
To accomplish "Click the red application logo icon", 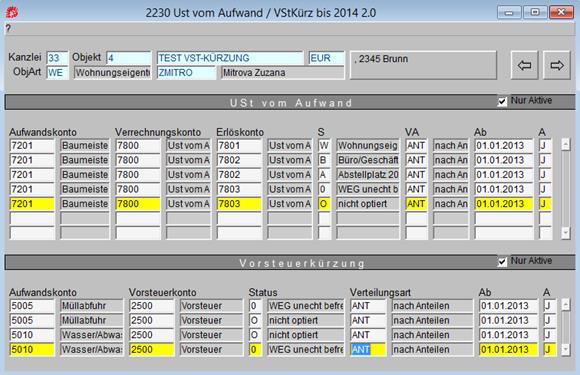I will coord(12,13).
